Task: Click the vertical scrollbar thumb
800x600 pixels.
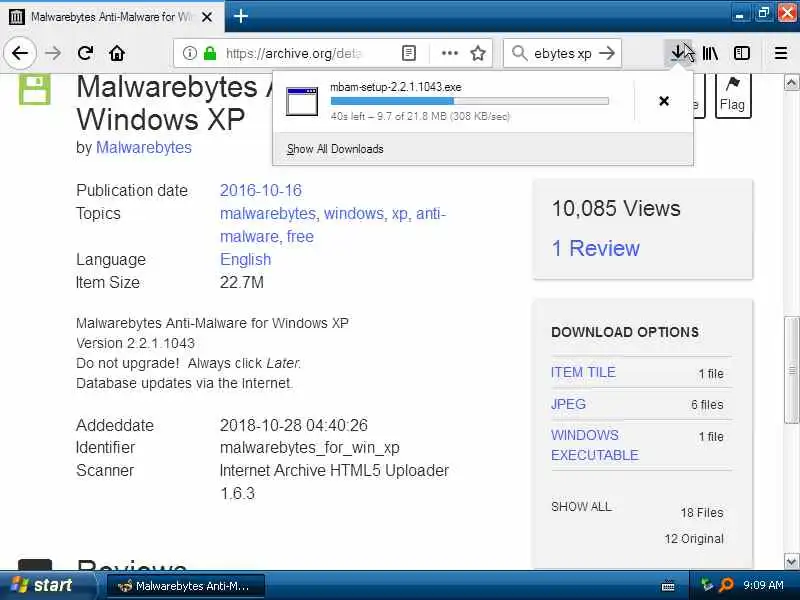Action: (791, 370)
